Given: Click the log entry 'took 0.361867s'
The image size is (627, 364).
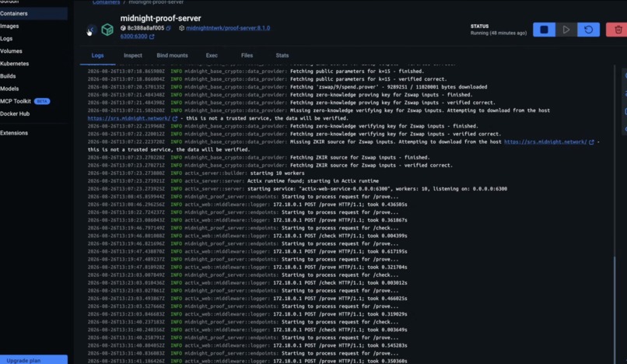Looking at the screenshot, I should 247,220.
